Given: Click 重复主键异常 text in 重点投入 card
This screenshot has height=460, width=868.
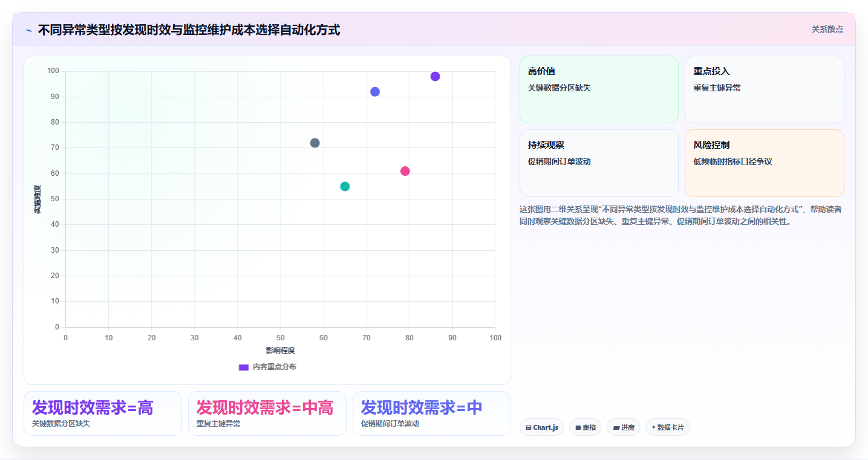Looking at the screenshot, I should tap(717, 88).
